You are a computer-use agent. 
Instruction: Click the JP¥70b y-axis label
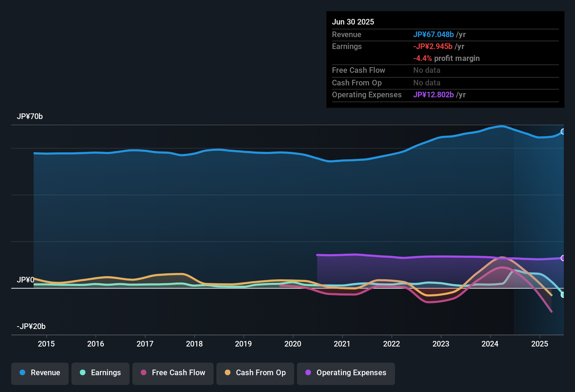click(30, 116)
